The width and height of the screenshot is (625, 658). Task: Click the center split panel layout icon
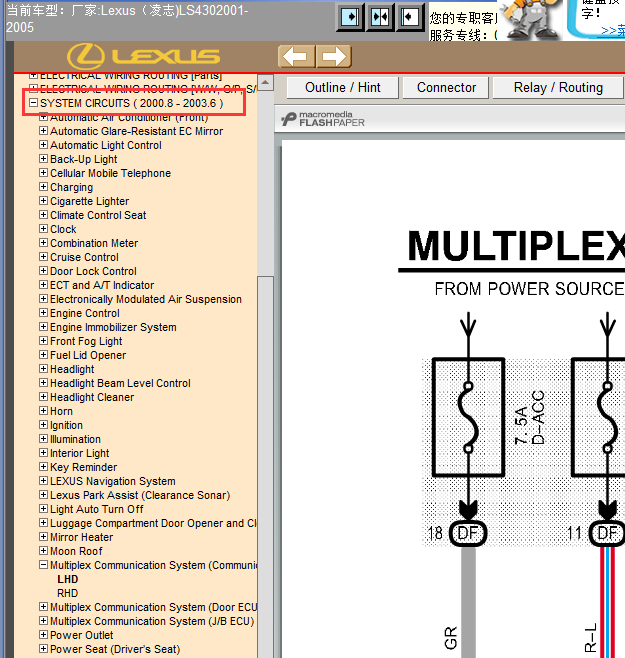tap(380, 17)
